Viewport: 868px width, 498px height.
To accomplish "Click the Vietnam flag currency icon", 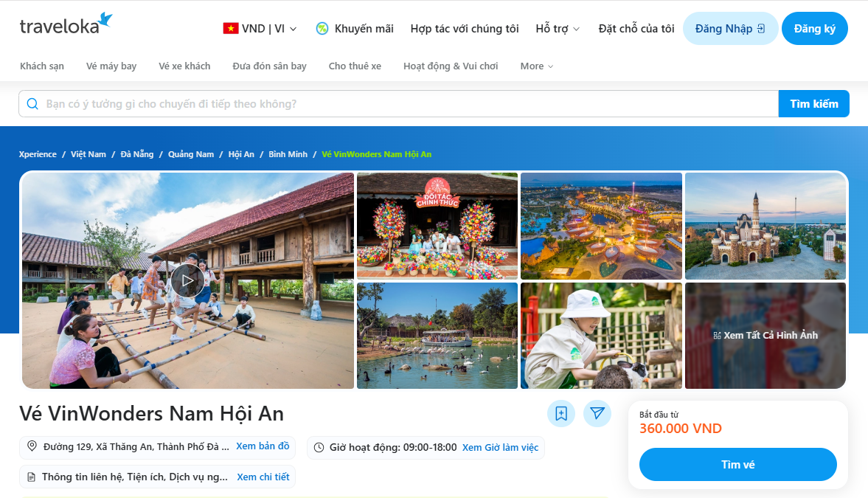I will click(x=231, y=28).
